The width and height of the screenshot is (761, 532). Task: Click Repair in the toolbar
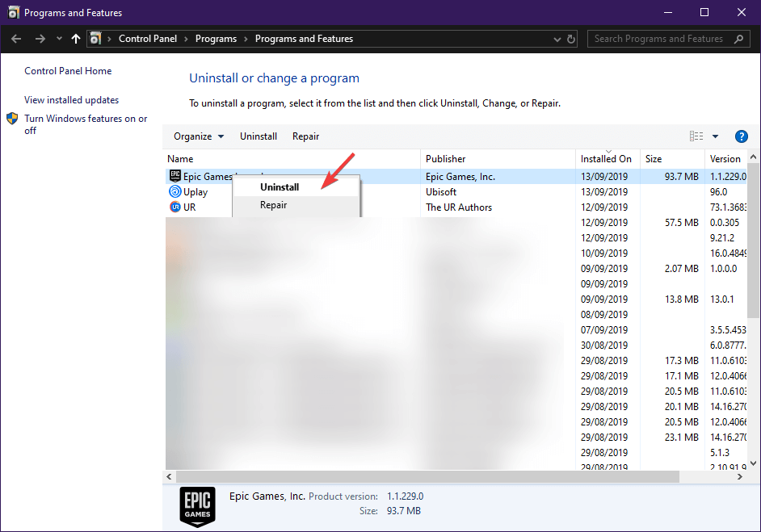tap(305, 136)
